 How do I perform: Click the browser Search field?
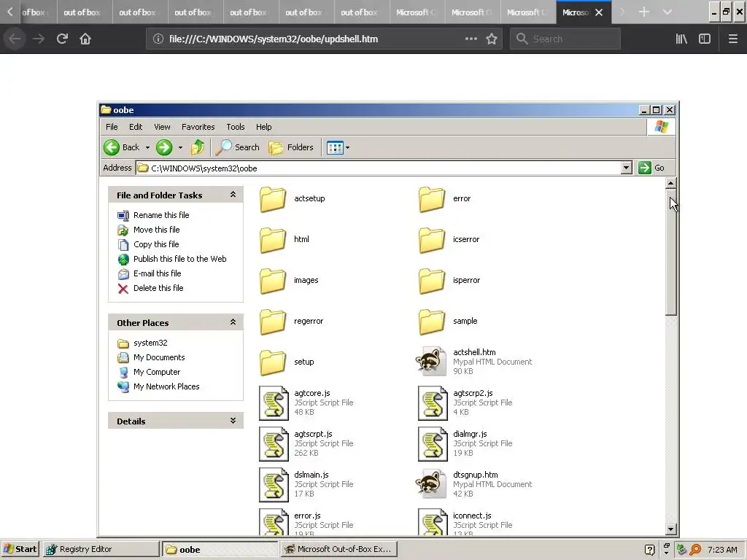click(x=565, y=39)
